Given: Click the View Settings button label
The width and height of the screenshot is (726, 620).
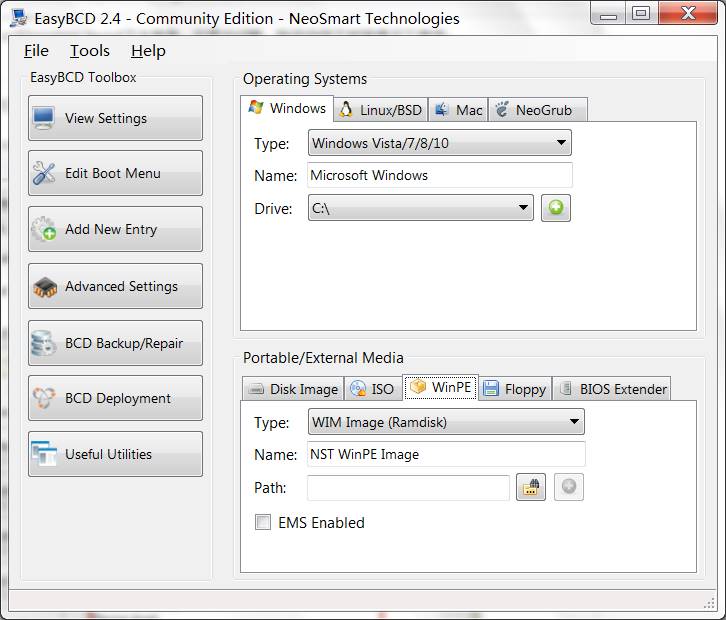Looking at the screenshot, I should [x=106, y=118].
